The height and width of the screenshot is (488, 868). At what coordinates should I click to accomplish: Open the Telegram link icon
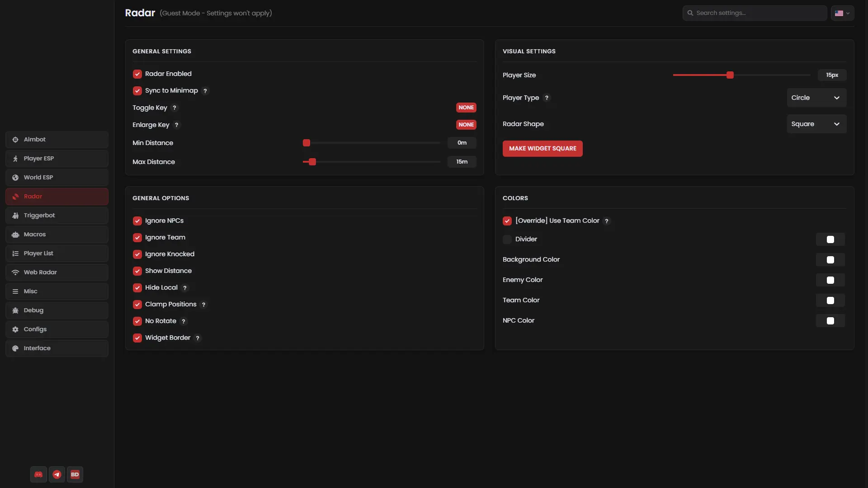click(x=57, y=474)
